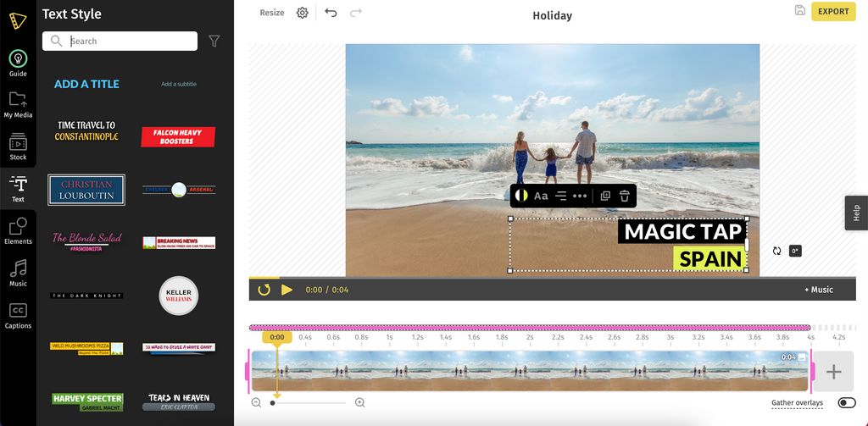
Task: Click the EXPORT button
Action: (833, 12)
